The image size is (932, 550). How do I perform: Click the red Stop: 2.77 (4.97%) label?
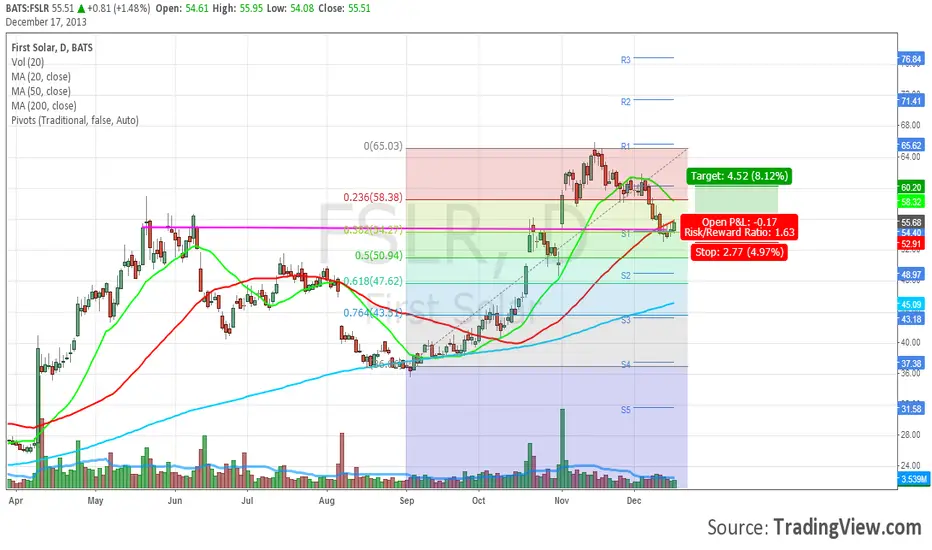[x=739, y=252]
